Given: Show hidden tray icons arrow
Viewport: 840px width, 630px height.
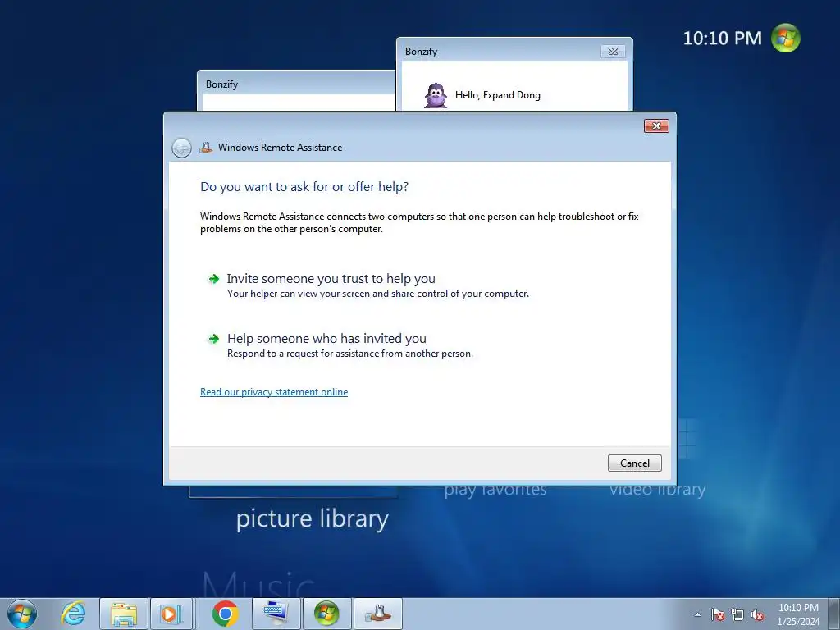Looking at the screenshot, I should [x=697, y=614].
